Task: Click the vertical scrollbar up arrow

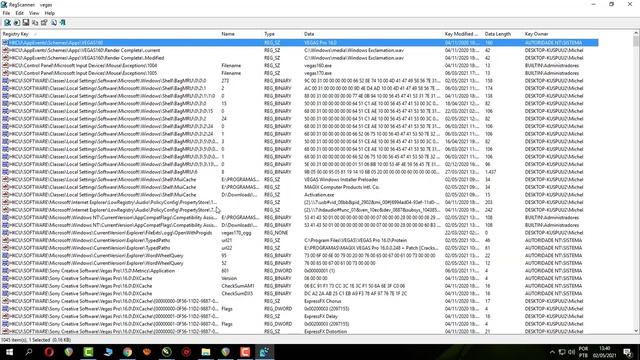Action: click(x=636, y=33)
